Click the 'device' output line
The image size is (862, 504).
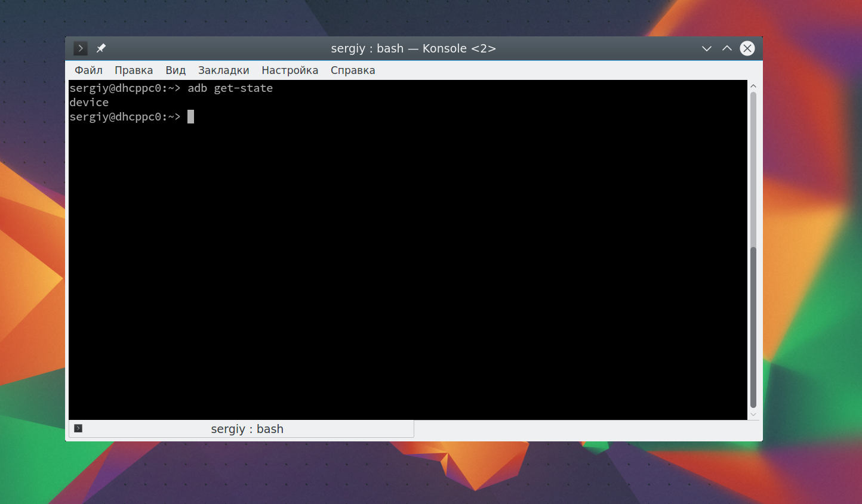click(89, 103)
